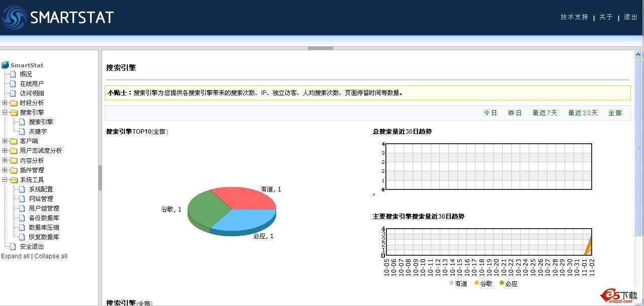644x306 pixels.
Task: Click the folder icon beside 客户端
Action: tap(14, 141)
